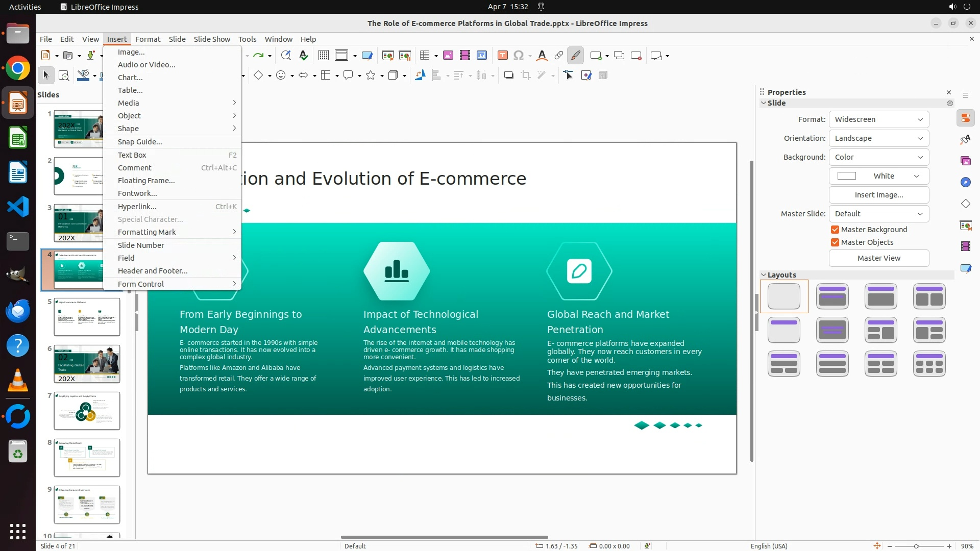Click the Display Grid toolbar icon
This screenshot has width=980, height=551.
(x=323, y=56)
